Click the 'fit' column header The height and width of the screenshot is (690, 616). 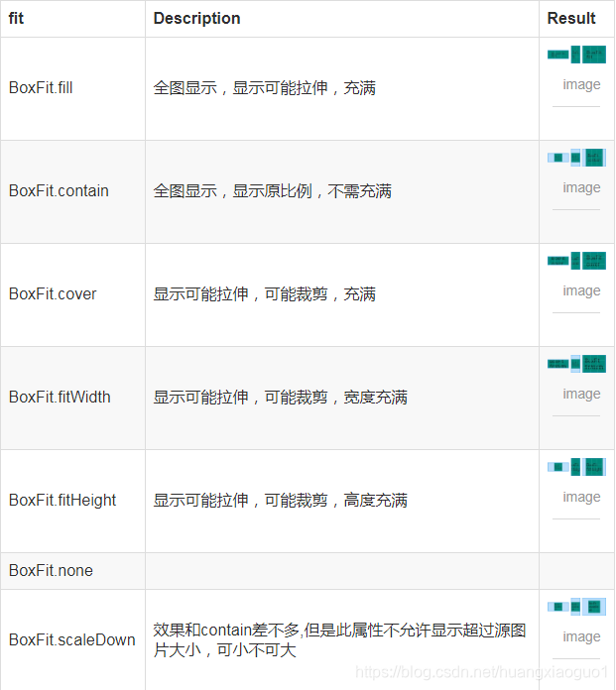coord(16,18)
